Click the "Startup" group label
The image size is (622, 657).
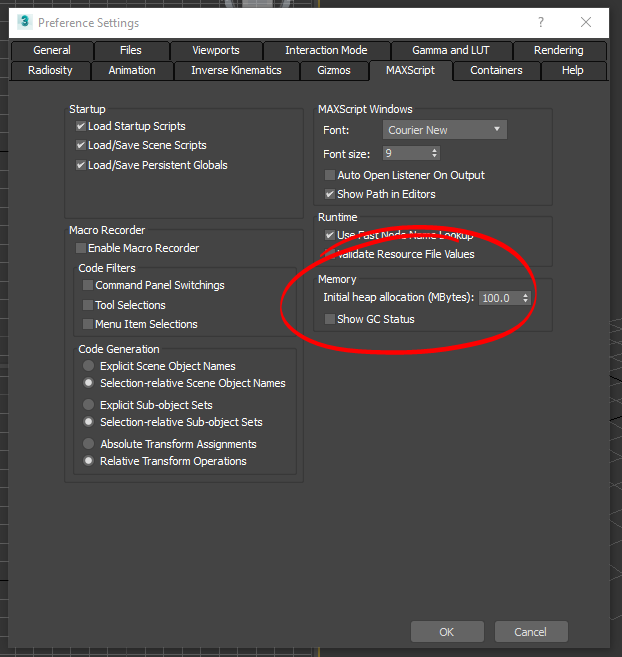(87, 109)
